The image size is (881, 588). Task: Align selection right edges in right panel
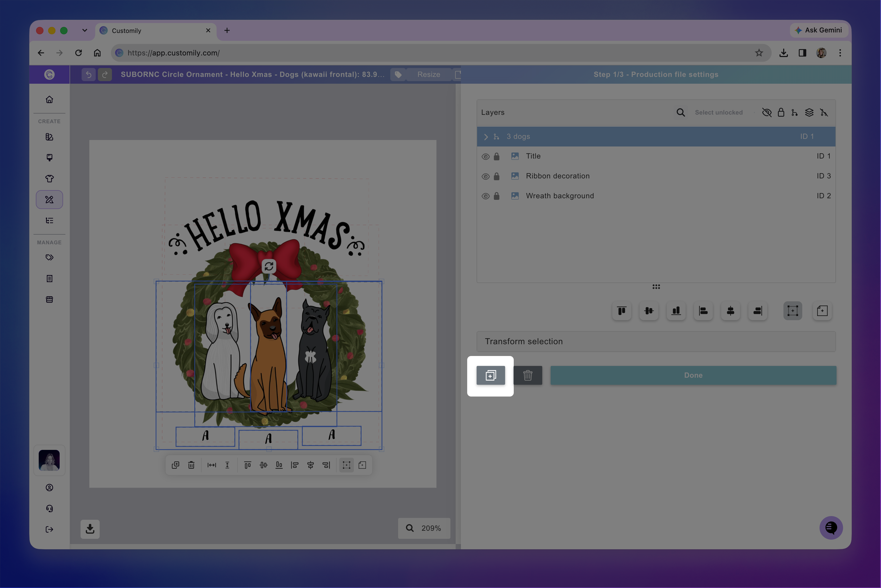pos(758,311)
